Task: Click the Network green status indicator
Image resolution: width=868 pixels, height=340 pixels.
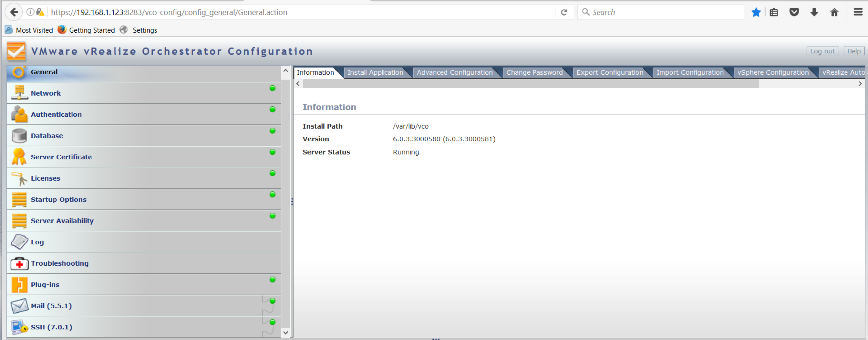Action: point(273,88)
